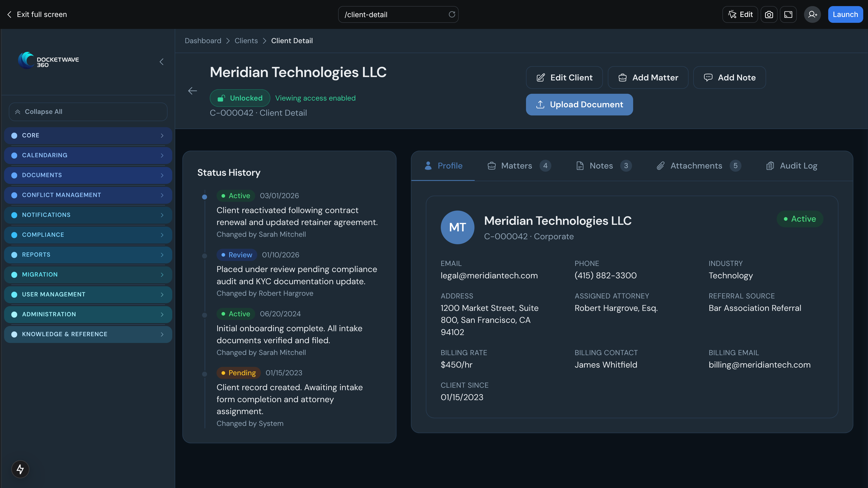Click the Collapse All button
Screen dimensions: 868x488
tap(88, 112)
